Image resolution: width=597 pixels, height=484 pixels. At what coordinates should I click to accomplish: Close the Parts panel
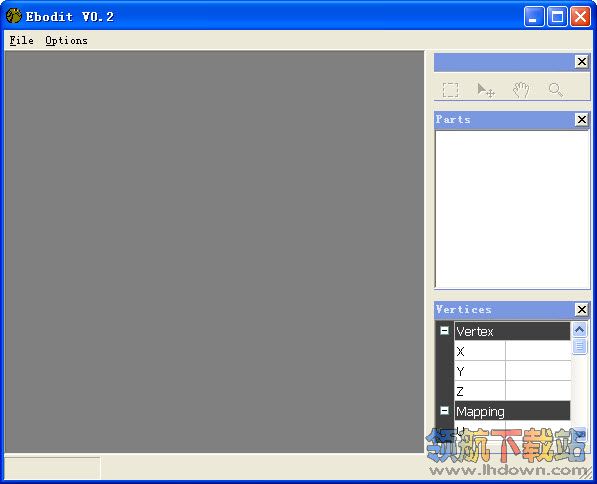point(582,120)
